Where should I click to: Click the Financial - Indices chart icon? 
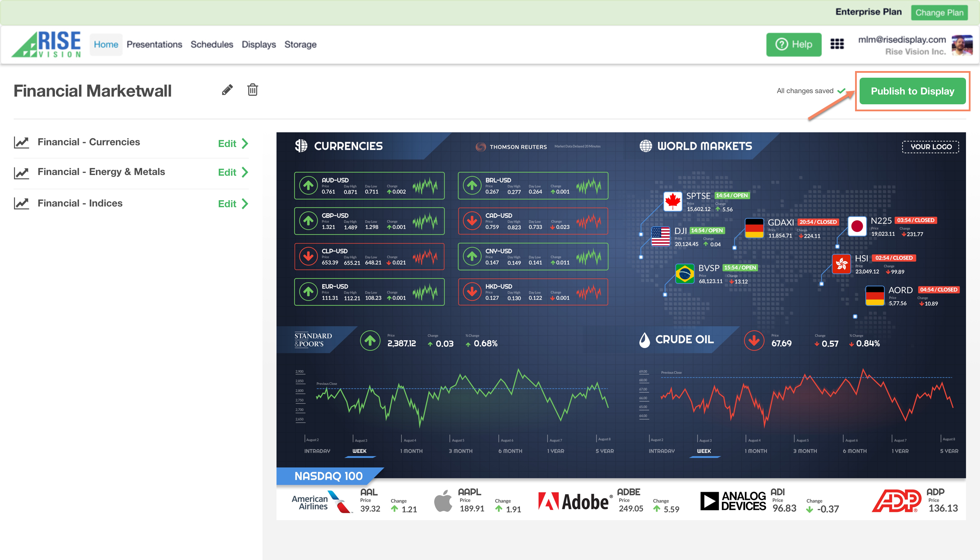click(22, 203)
